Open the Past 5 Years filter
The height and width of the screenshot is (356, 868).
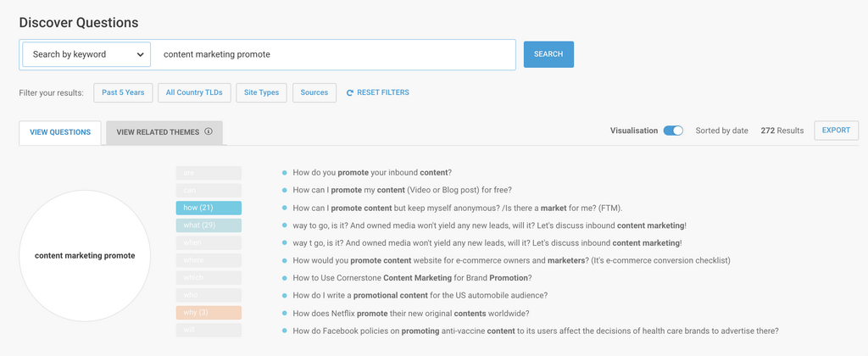click(123, 92)
